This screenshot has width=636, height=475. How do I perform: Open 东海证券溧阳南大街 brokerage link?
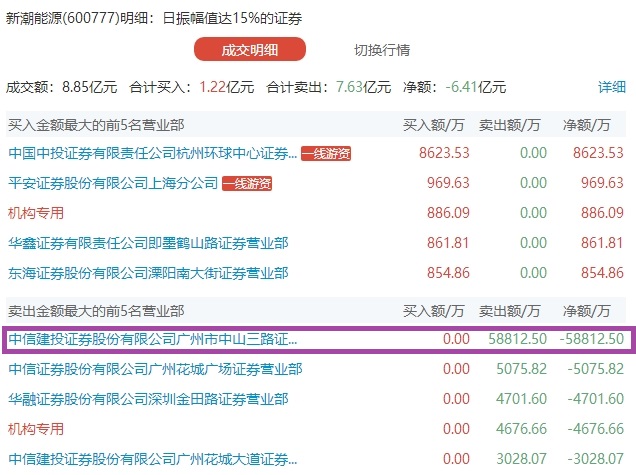tap(148, 273)
